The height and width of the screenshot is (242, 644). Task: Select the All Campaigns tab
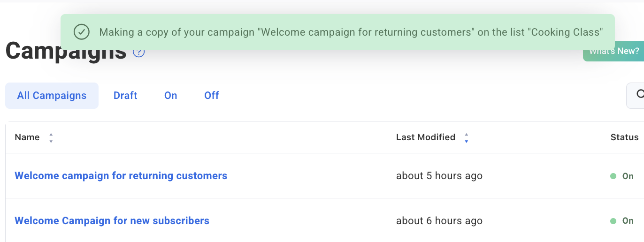(x=52, y=96)
